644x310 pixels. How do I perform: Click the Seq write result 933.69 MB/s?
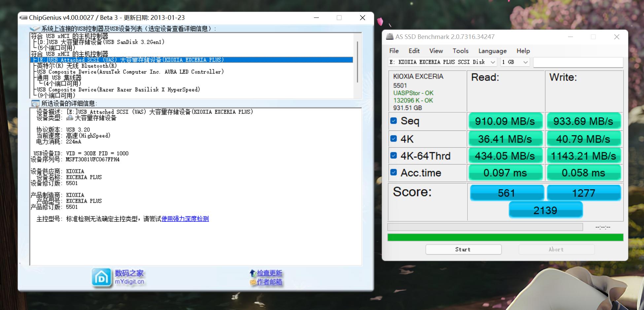pyautogui.click(x=583, y=121)
